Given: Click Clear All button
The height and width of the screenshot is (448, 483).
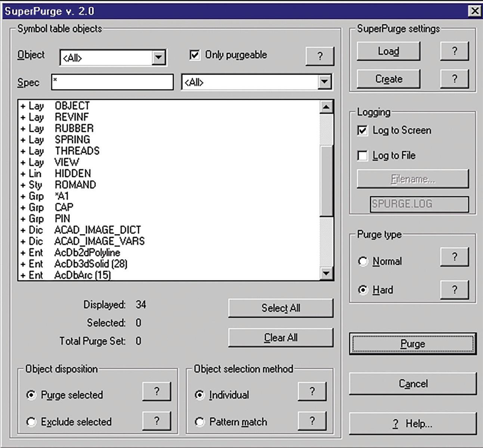Looking at the screenshot, I should point(281,337).
